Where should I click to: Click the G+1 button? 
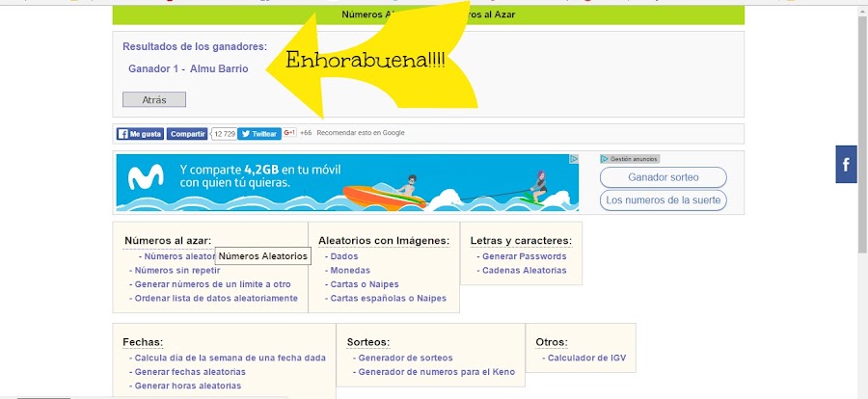(x=289, y=133)
